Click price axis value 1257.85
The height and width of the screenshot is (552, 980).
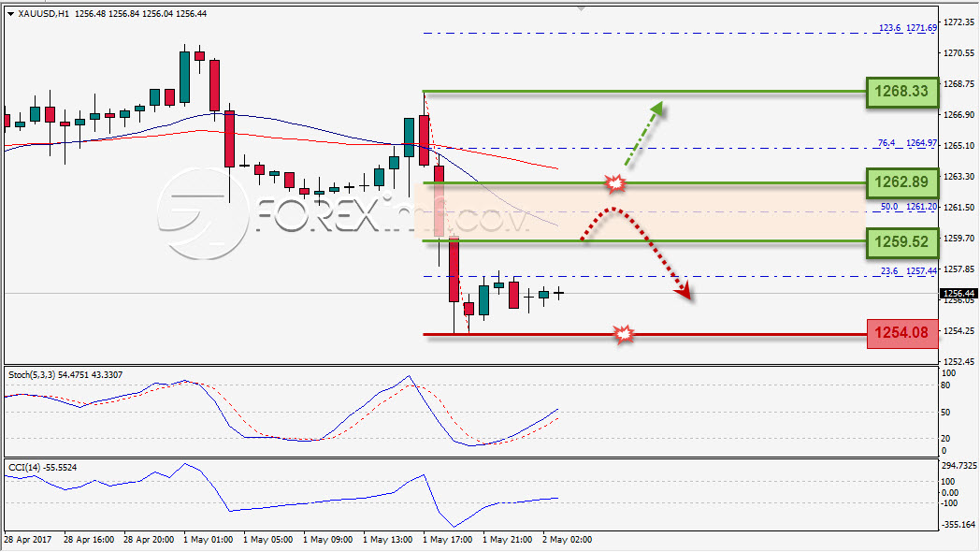point(958,269)
